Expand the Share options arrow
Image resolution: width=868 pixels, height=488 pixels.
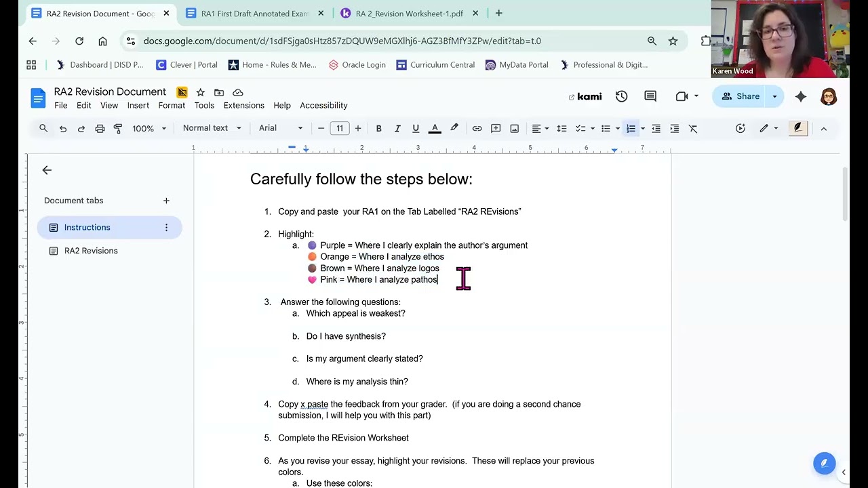pos(774,96)
